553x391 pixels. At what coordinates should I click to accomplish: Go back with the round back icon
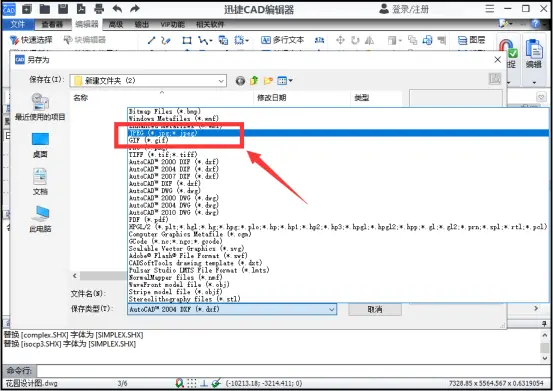point(240,81)
